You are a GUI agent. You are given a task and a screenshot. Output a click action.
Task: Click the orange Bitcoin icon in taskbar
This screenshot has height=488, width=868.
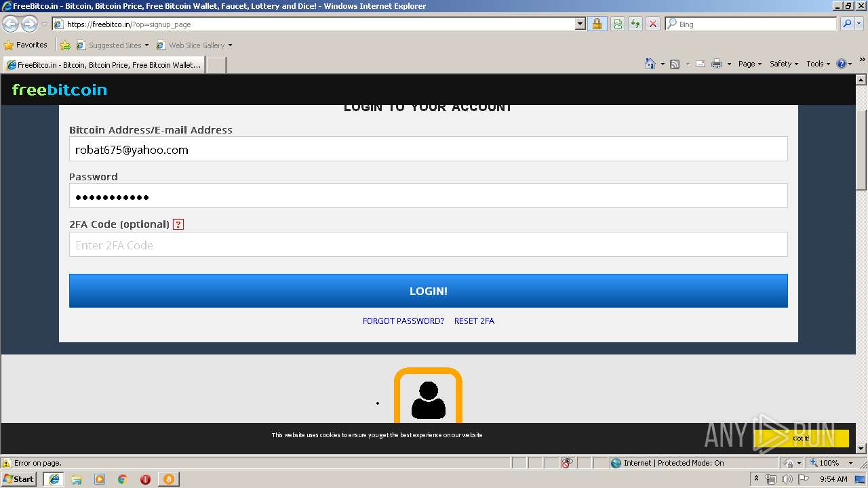coord(168,479)
